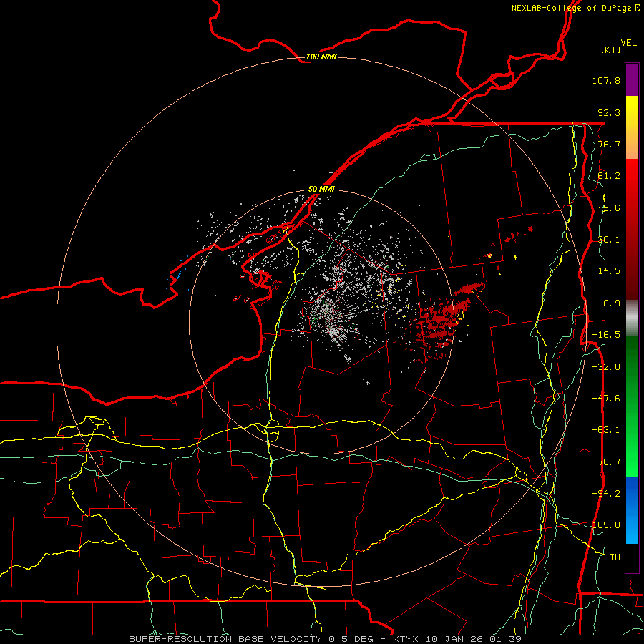Click the -63.1 legend value

pos(606,430)
